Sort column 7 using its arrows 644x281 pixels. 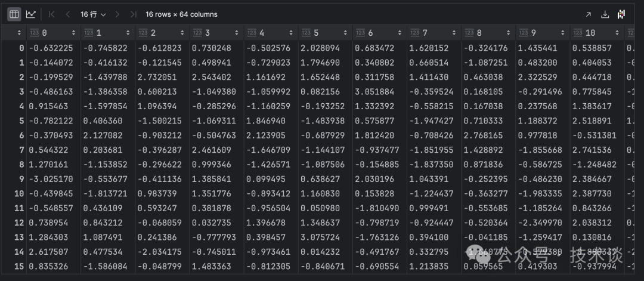(x=454, y=33)
